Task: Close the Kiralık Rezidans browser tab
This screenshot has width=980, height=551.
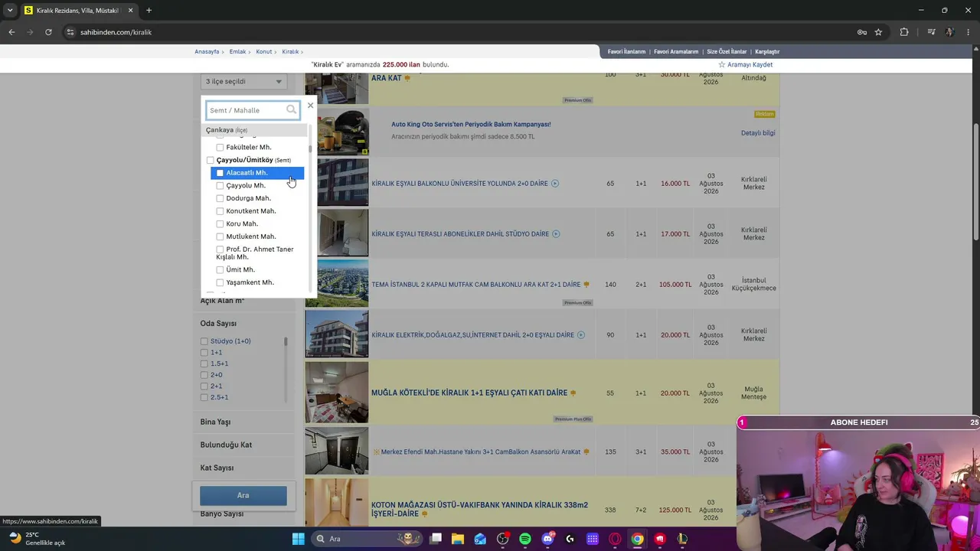Action: (130, 11)
